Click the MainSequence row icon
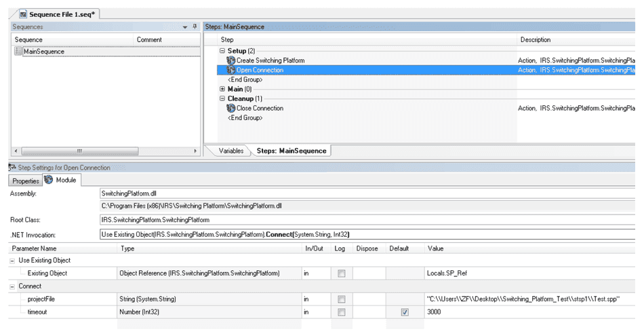The image size is (644, 336). coord(18,52)
